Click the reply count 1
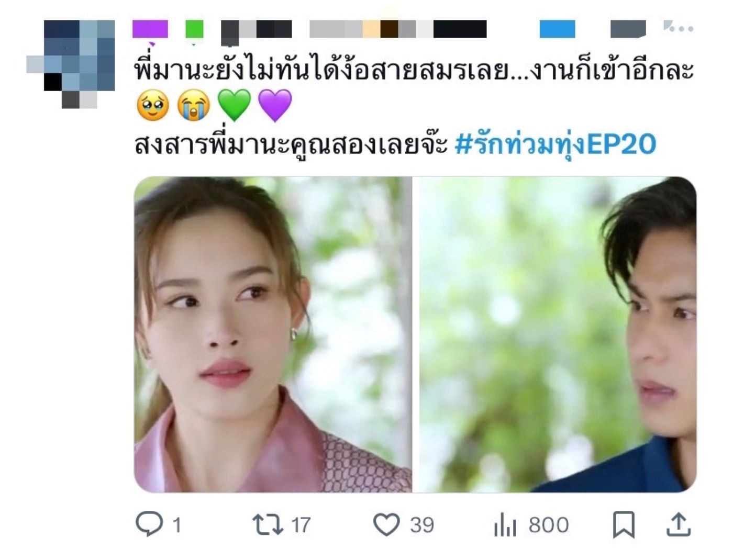This screenshot has height=560, width=733. (x=177, y=525)
